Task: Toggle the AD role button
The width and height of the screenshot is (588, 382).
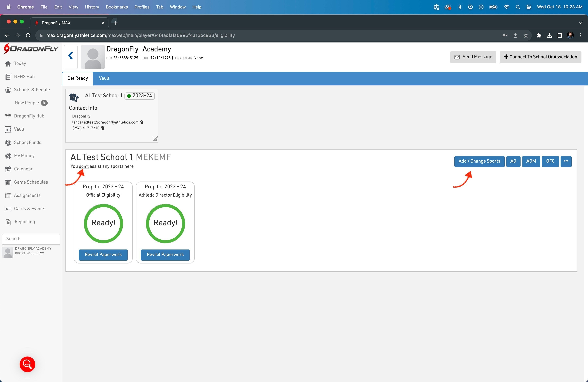Action: tap(513, 161)
